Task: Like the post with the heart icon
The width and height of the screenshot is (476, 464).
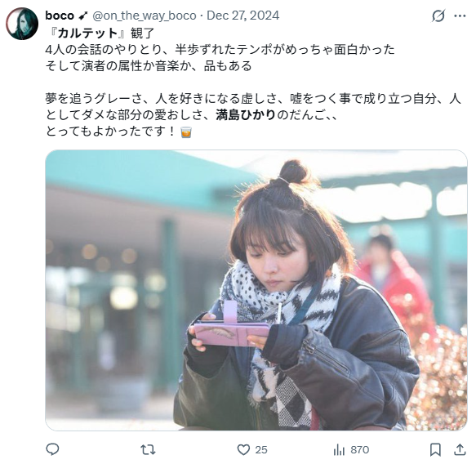Action: point(243,450)
